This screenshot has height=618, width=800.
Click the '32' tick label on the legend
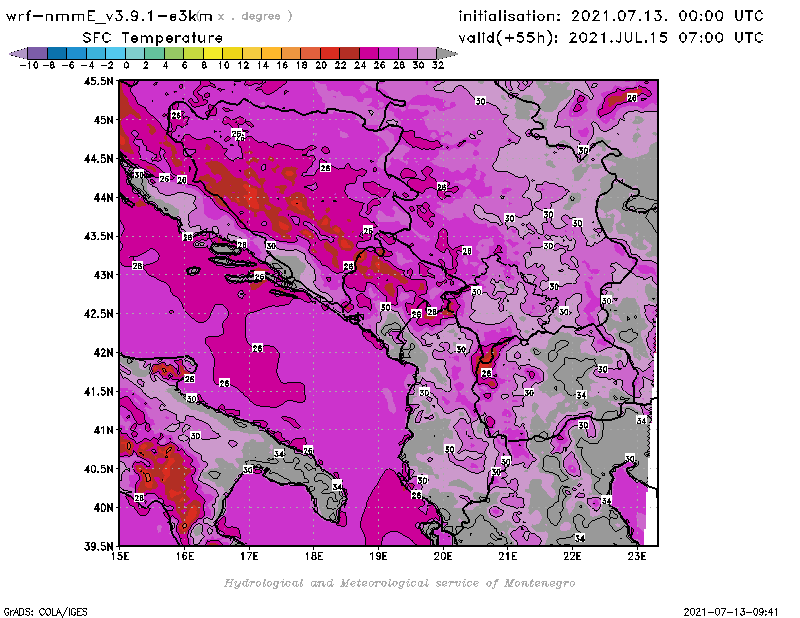point(438,65)
